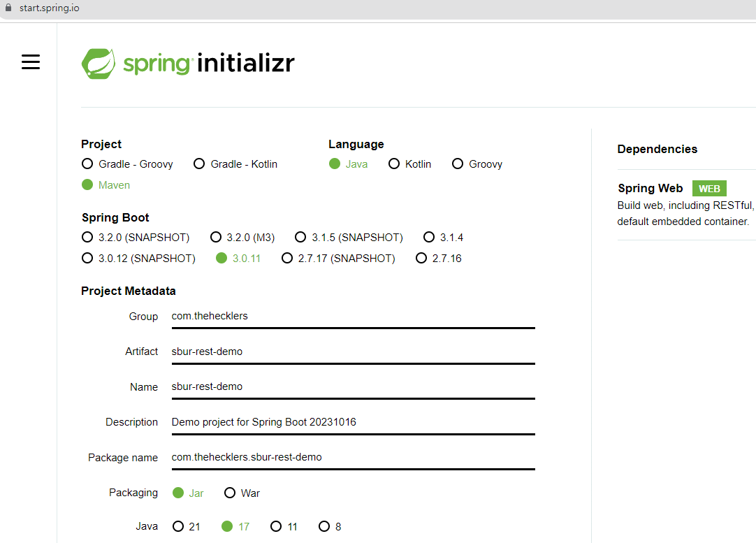
Task: Select Spring Boot 3.0.12 (SNAPSHOT)
Action: tap(138, 258)
